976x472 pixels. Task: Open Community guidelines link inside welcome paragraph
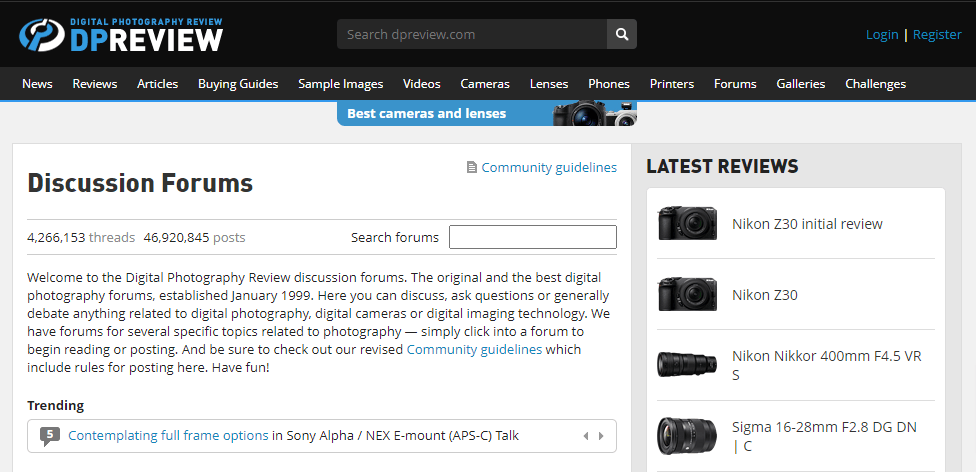474,349
